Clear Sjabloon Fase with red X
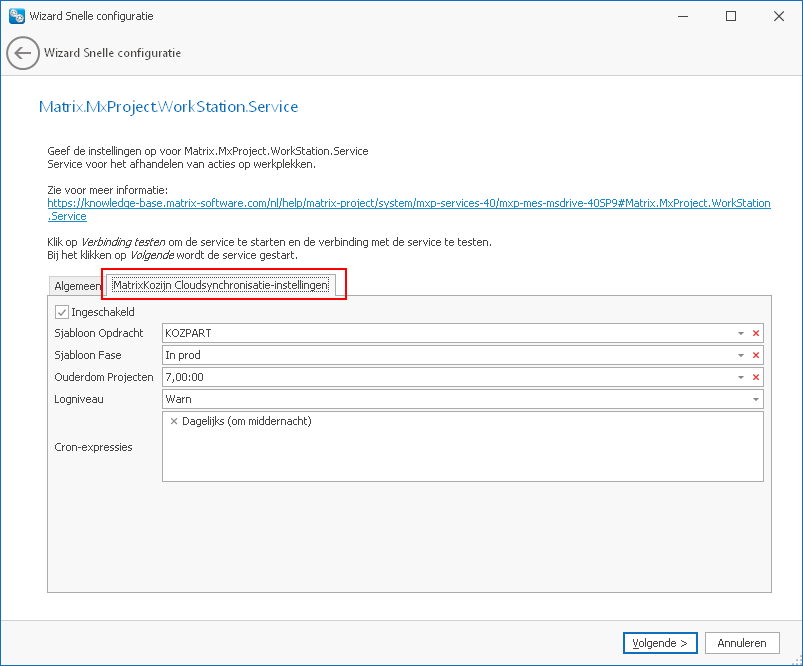The image size is (803, 666). (756, 355)
